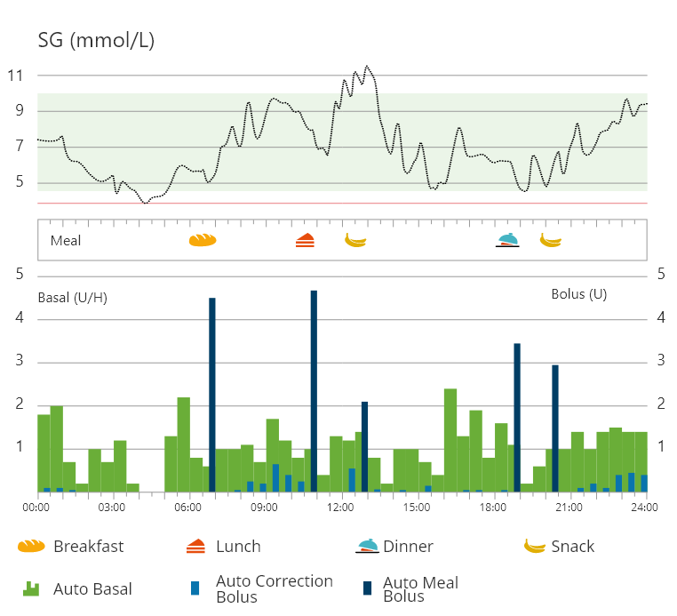The width and height of the screenshot is (677, 616).
Task: Click the 12:00 time axis label
Action: pyautogui.click(x=341, y=508)
